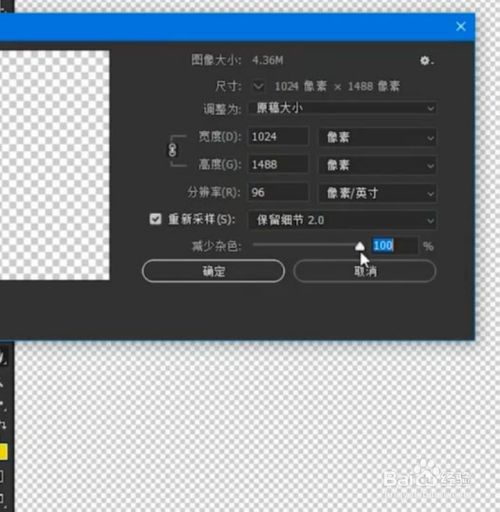Uncheck the 重新采样 checkbox
500x512 pixels.
[x=155, y=219]
